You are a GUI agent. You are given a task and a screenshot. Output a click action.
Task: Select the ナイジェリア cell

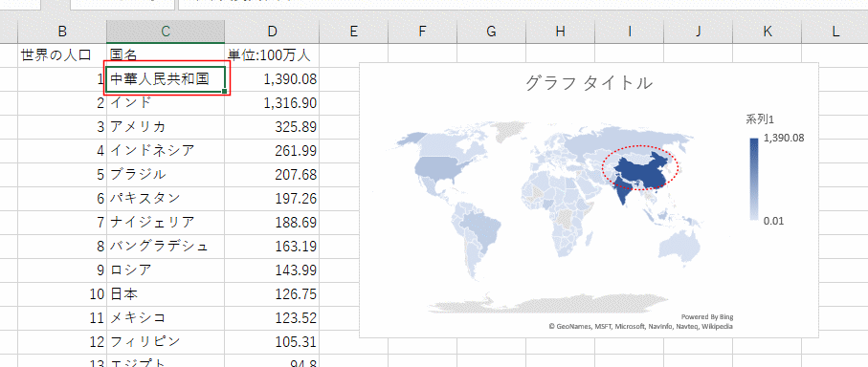coord(166,223)
